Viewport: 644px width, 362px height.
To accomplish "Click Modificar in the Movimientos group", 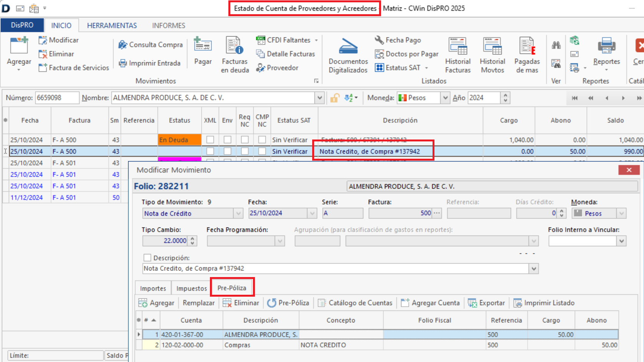I will coord(58,40).
